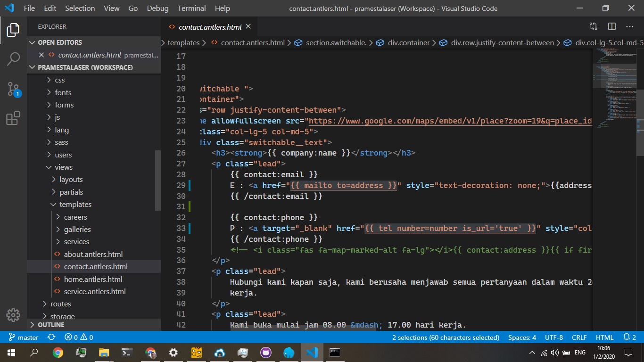Split the editor to the right
Viewport: 644px width, 362px height.
pyautogui.click(x=612, y=27)
